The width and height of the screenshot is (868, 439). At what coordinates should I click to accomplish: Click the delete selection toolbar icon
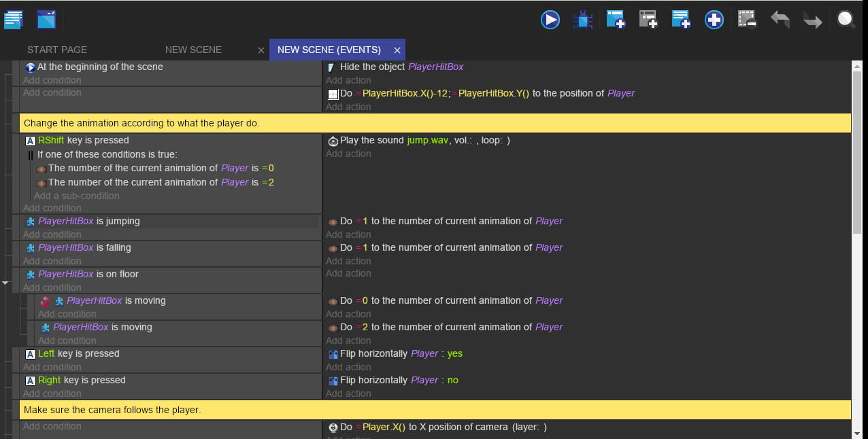748,20
